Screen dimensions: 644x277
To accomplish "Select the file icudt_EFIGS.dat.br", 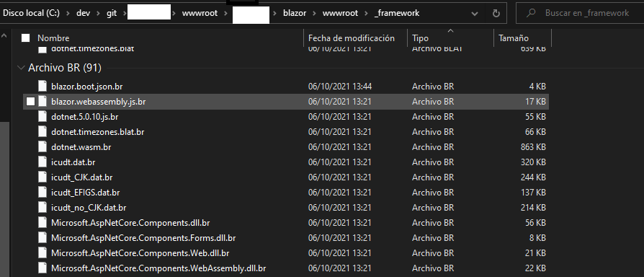I will pyautogui.click(x=86, y=193).
